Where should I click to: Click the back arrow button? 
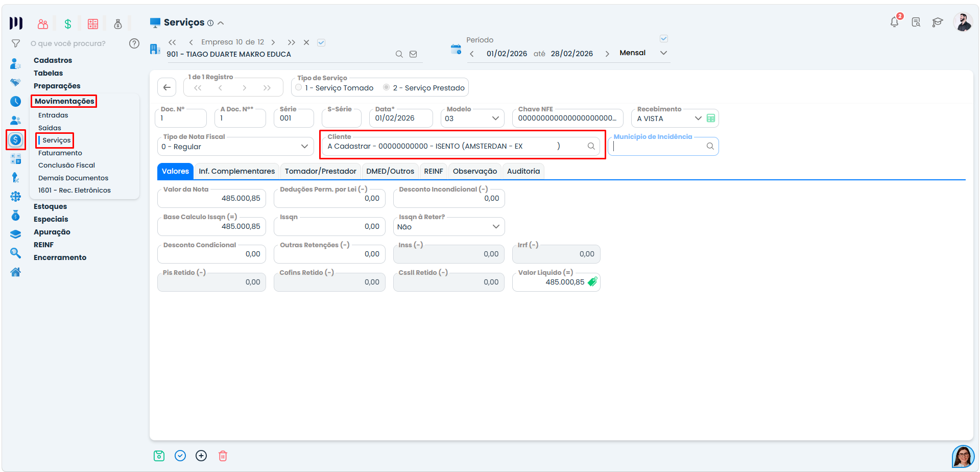(x=167, y=87)
